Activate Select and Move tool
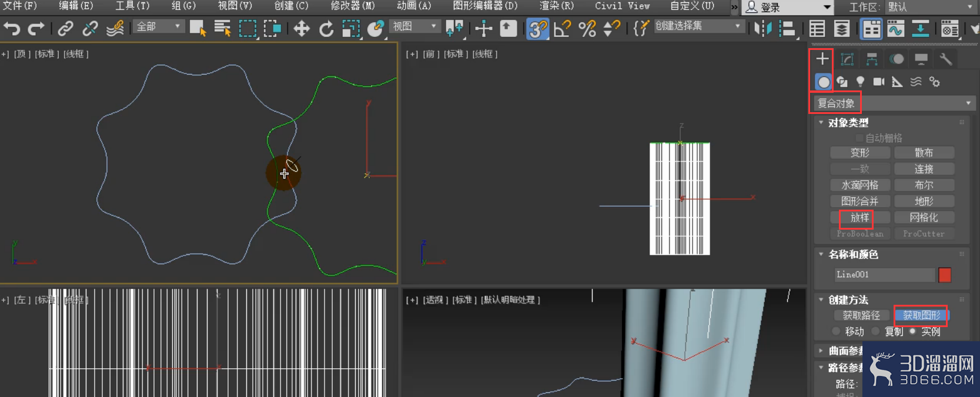Screen dimensions: 980x397 tap(302, 28)
